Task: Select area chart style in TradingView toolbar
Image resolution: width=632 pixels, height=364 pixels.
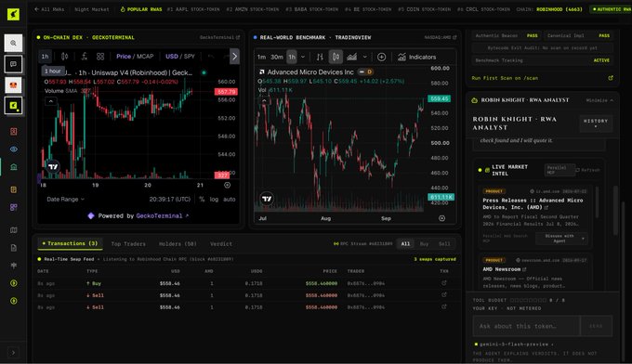Action: (x=352, y=58)
